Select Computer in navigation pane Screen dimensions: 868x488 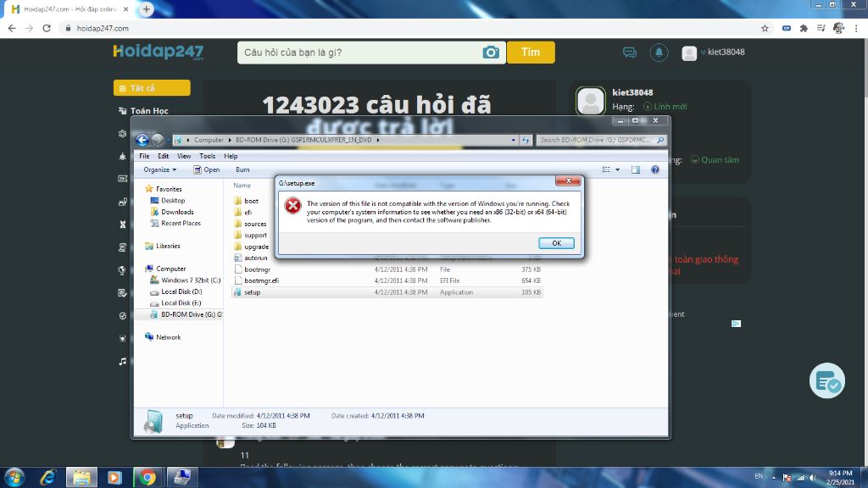point(170,269)
